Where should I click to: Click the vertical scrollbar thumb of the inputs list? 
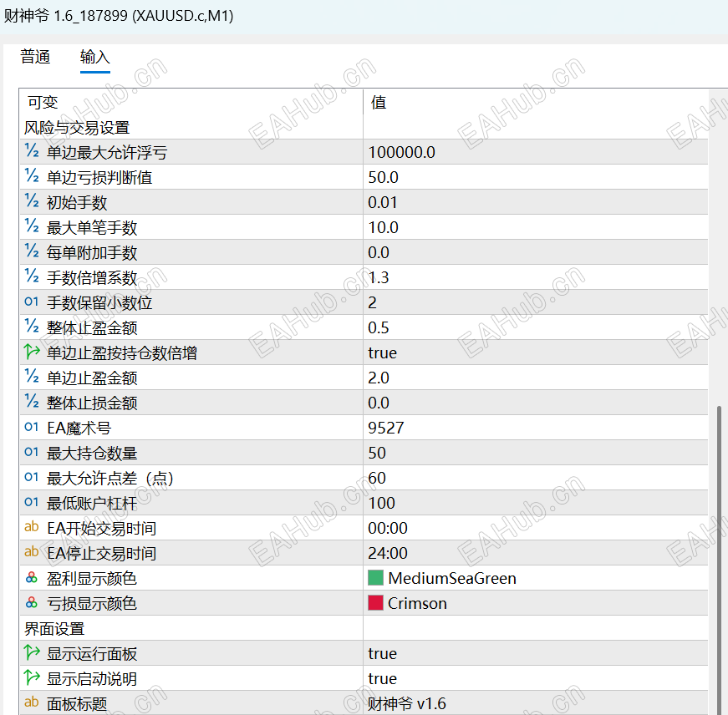719,559
